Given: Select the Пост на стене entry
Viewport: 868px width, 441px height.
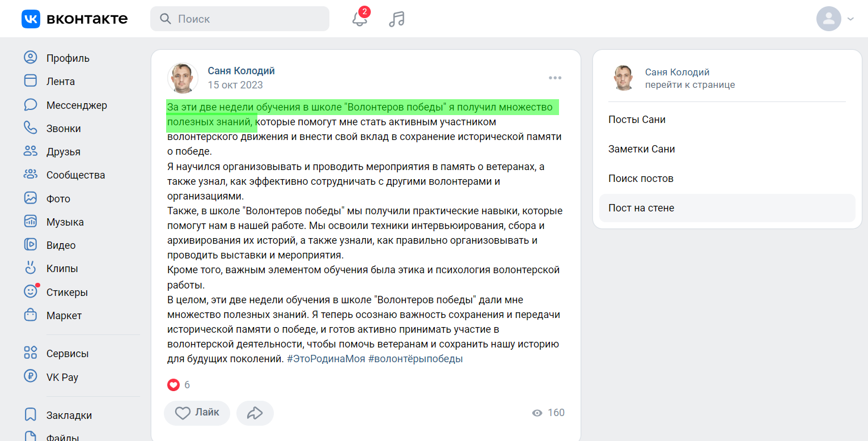Looking at the screenshot, I should pyautogui.click(x=641, y=208).
